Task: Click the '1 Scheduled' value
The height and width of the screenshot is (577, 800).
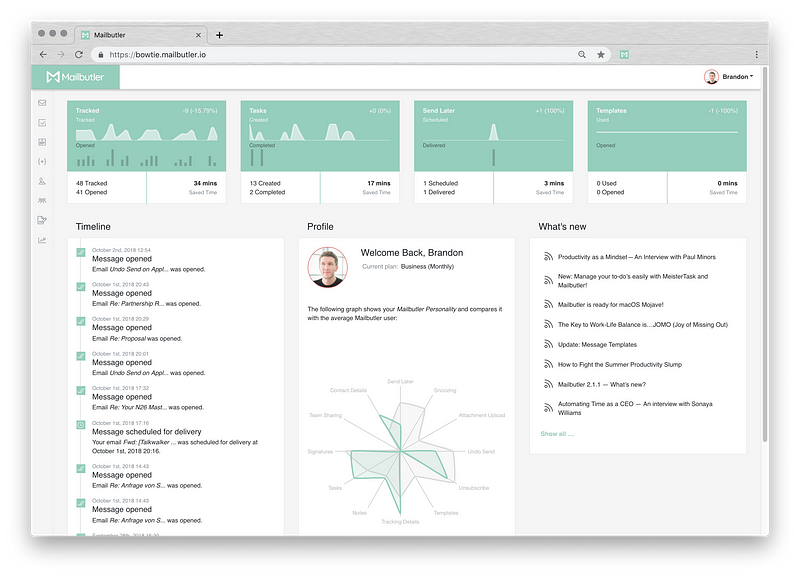Action: point(440,183)
